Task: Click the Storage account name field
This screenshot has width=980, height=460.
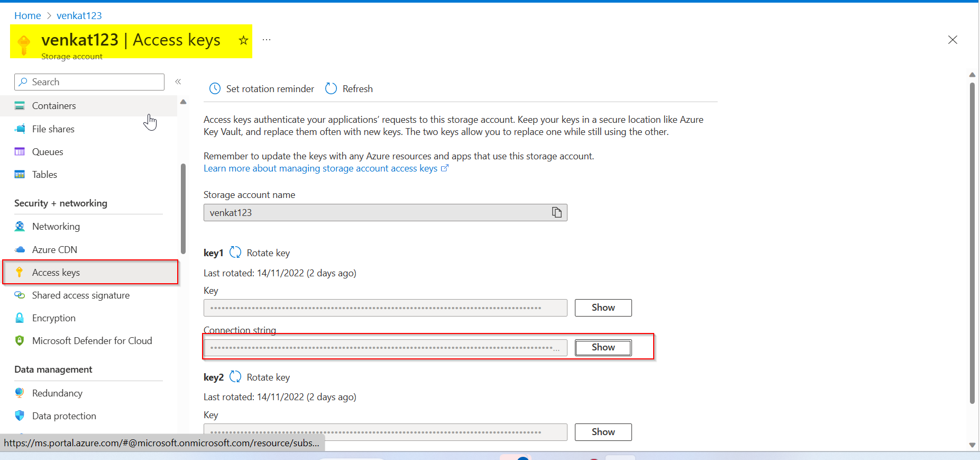Action: click(x=385, y=212)
